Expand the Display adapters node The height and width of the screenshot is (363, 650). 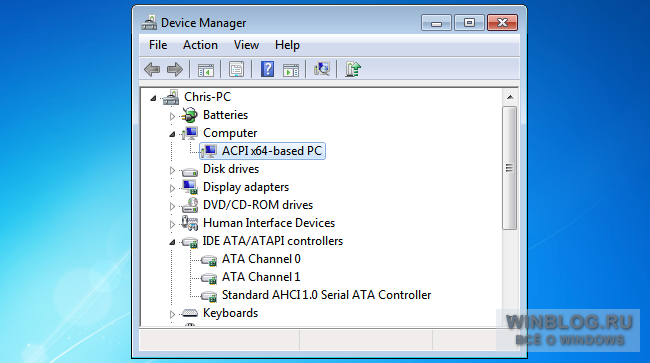coord(172,188)
